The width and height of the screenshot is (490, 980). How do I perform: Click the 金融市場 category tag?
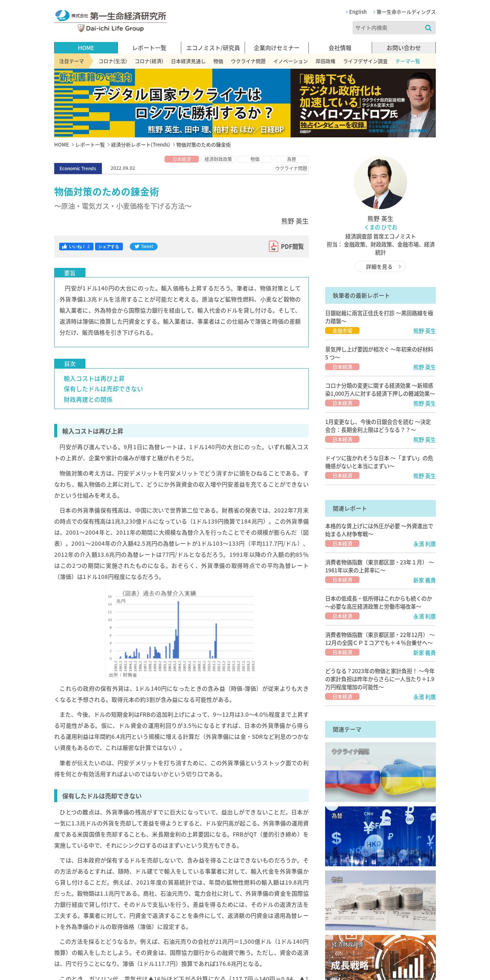click(x=342, y=331)
